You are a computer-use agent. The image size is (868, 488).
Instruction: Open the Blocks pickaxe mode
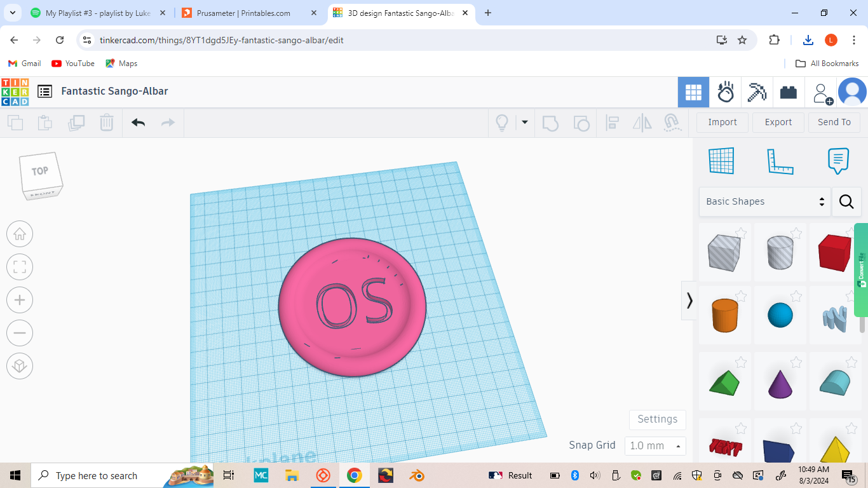[757, 92]
